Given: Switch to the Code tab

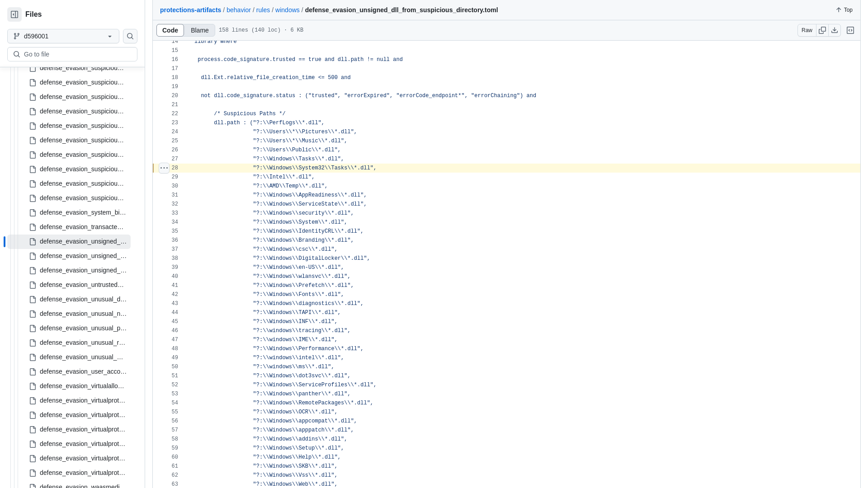Looking at the screenshot, I should coord(170,30).
